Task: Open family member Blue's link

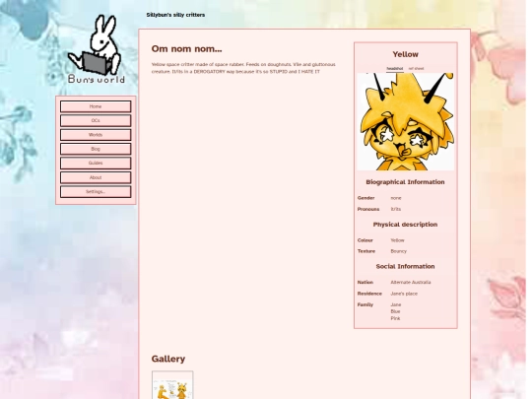Action: tap(395, 311)
